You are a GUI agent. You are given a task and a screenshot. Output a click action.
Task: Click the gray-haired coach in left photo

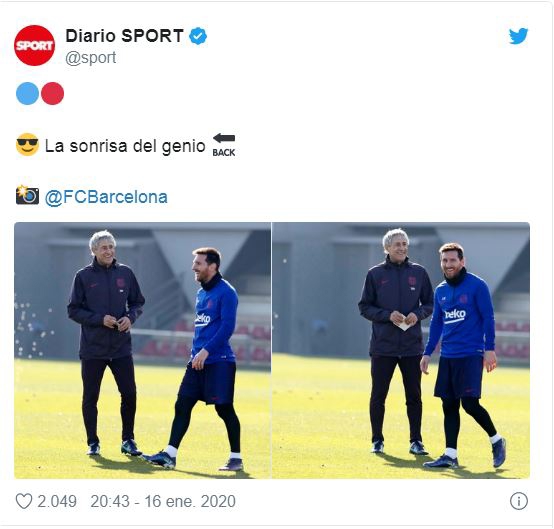pyautogui.click(x=106, y=343)
